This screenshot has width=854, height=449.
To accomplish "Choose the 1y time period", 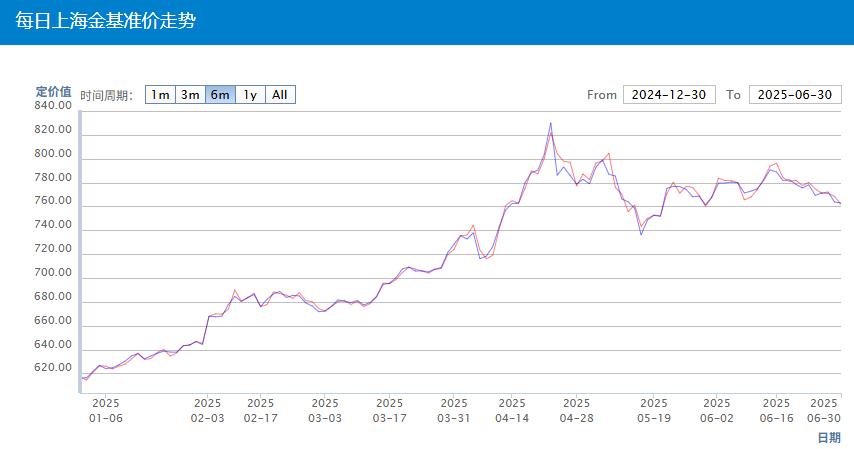I will point(251,95).
